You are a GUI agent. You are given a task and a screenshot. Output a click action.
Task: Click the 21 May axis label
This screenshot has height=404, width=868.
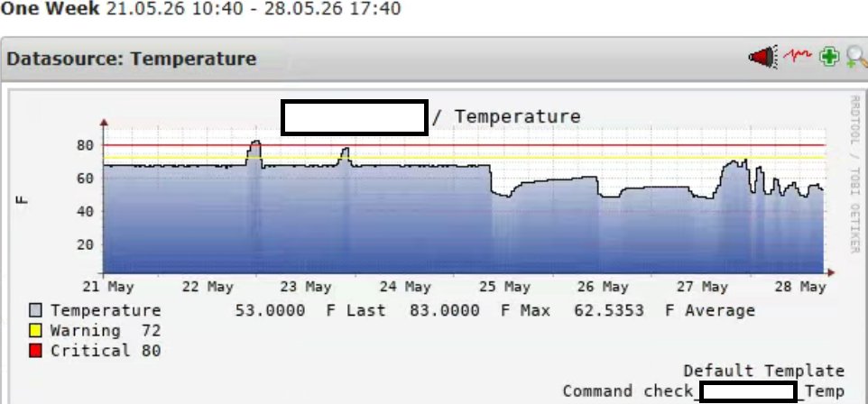108,288
